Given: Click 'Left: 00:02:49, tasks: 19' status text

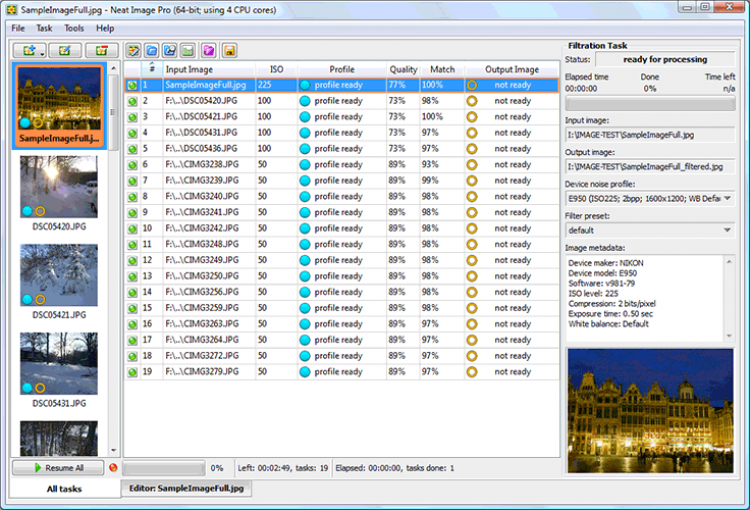Looking at the screenshot, I should [x=283, y=468].
